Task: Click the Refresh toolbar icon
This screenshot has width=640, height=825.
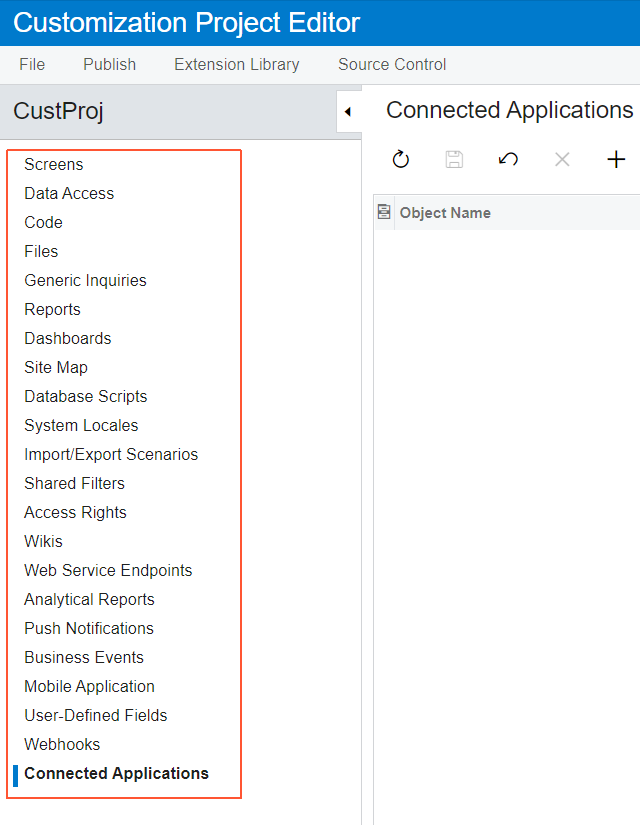Action: (x=401, y=159)
